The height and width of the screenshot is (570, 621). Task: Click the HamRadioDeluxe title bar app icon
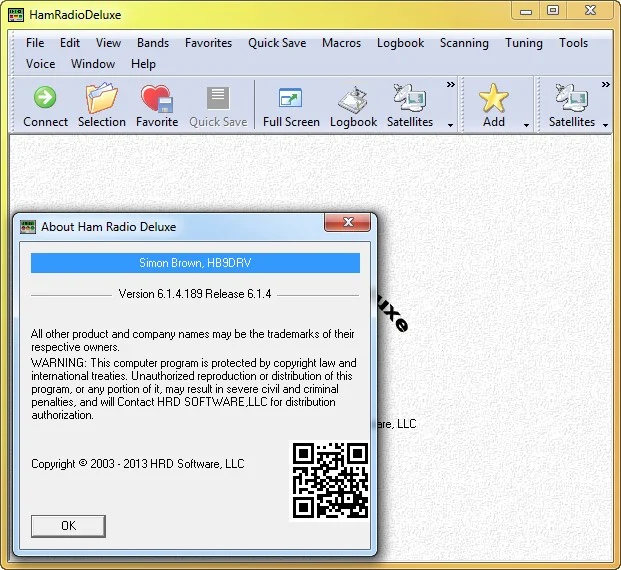(15, 15)
